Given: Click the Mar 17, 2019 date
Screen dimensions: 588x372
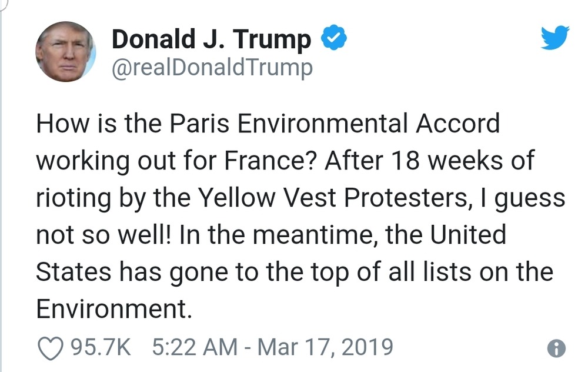Looking at the screenshot, I should [x=325, y=347].
